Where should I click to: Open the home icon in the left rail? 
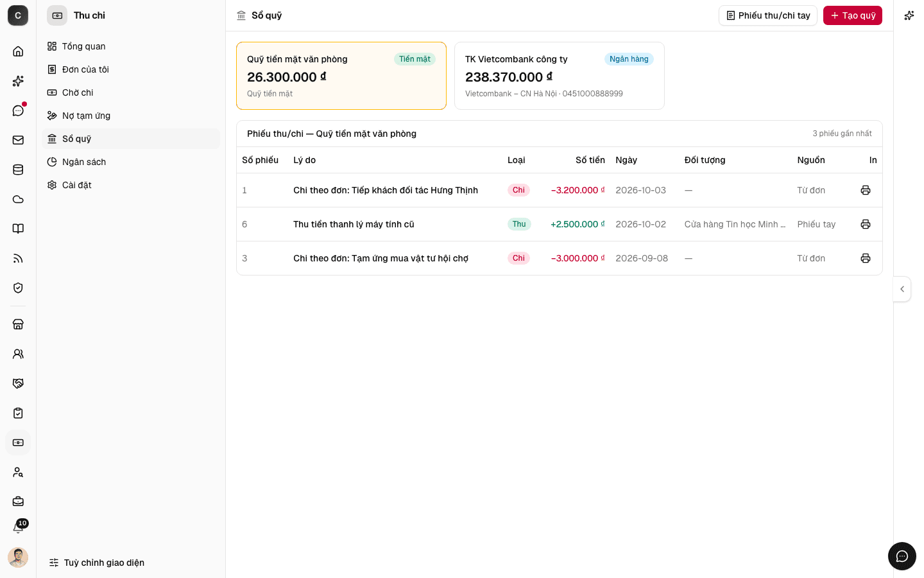(18, 51)
